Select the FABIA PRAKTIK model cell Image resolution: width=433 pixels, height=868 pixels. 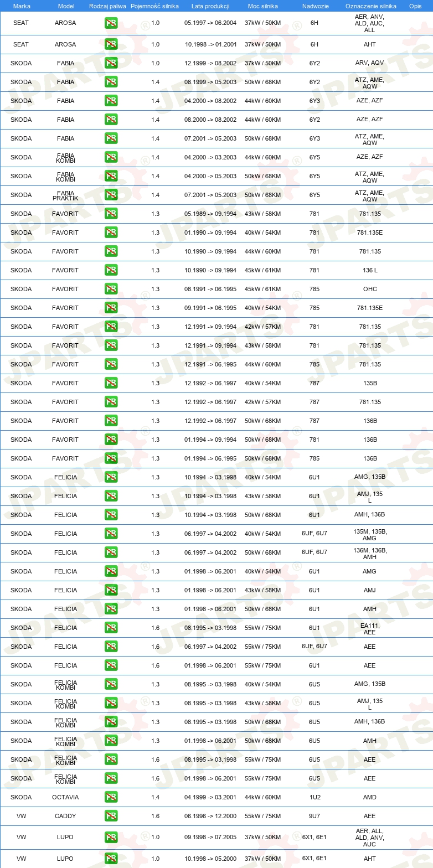tap(65, 195)
